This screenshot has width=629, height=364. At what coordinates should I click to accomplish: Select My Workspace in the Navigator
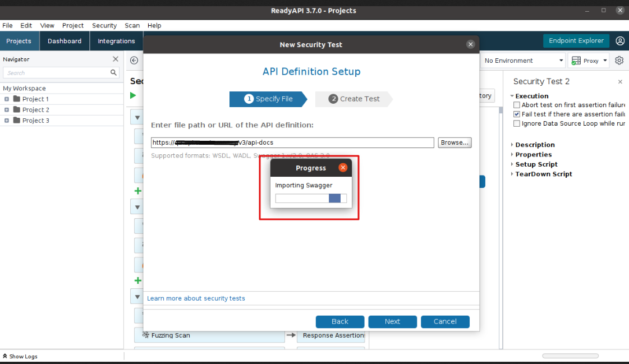point(25,88)
